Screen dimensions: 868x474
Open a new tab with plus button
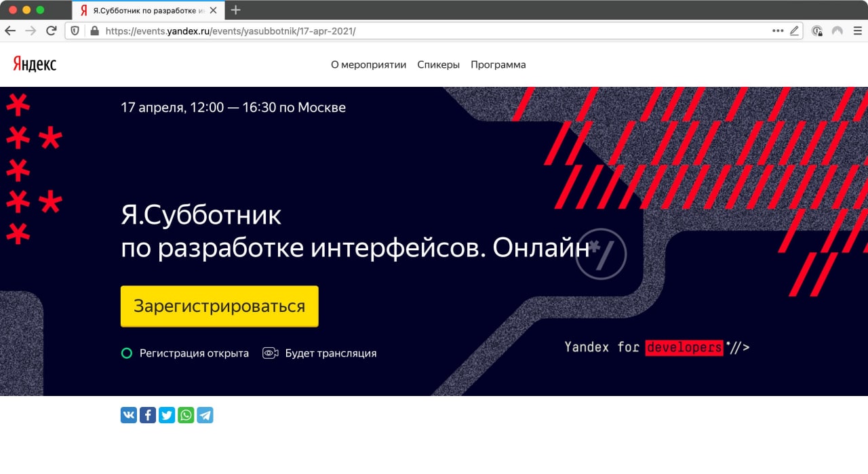click(x=236, y=10)
